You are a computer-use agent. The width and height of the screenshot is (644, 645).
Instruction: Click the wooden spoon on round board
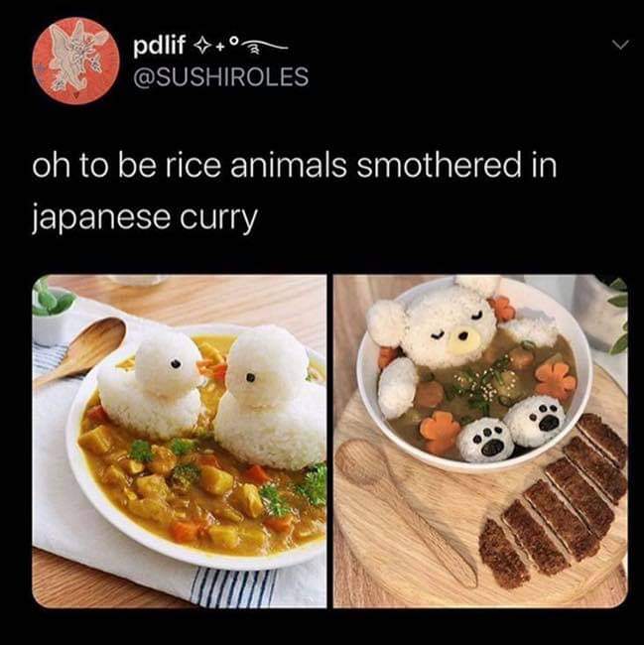tap(405, 510)
